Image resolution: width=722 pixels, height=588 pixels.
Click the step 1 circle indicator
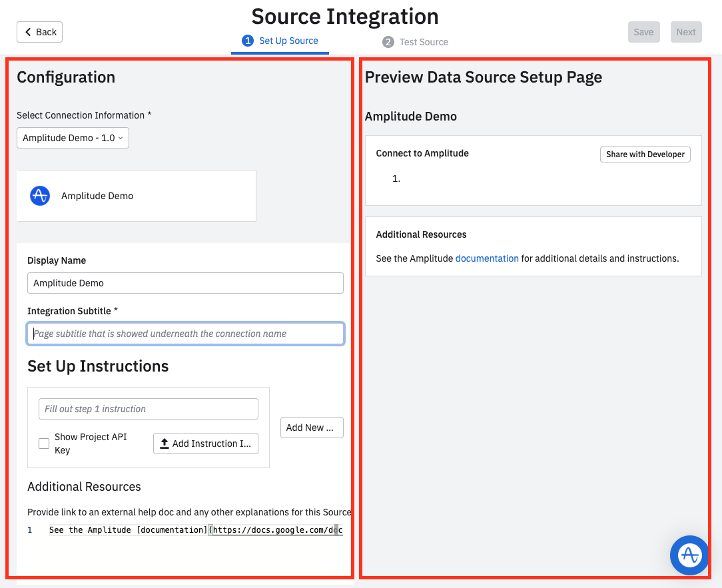(x=248, y=41)
